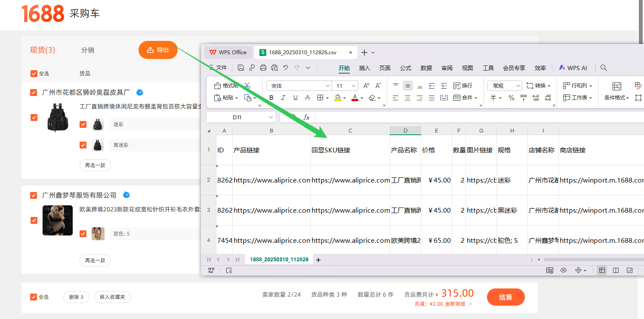Click the orange 导出 export button

[x=158, y=50]
